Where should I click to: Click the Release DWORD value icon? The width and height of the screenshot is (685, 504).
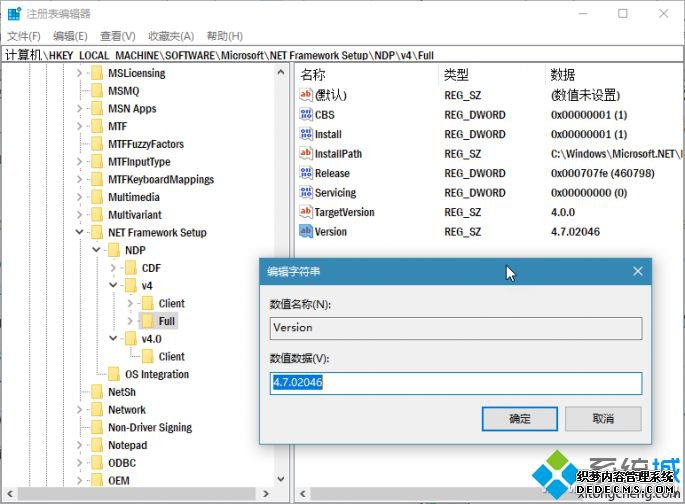click(x=305, y=173)
